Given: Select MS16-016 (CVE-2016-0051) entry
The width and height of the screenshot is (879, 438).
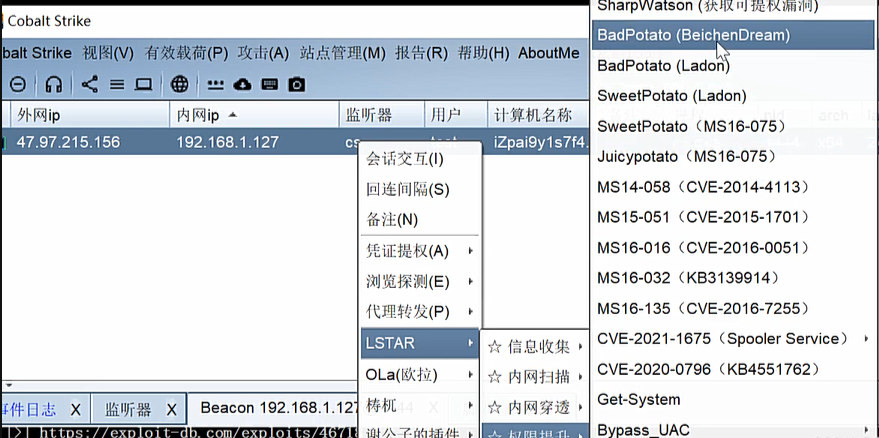Looking at the screenshot, I should click(734, 247).
